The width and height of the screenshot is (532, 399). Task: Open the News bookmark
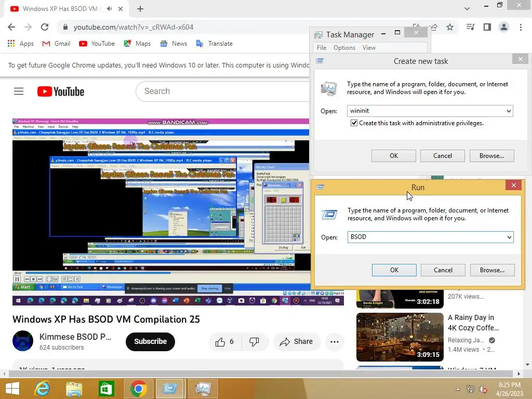pyautogui.click(x=174, y=44)
